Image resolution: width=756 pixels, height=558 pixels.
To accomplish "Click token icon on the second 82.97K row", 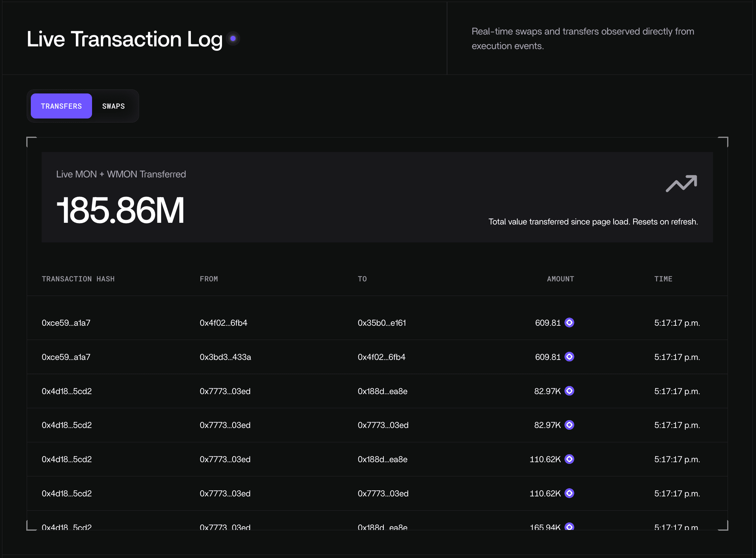I will (x=570, y=425).
